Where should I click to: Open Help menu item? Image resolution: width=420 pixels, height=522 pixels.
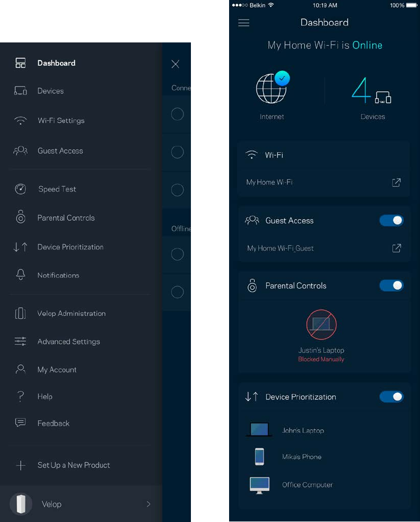pos(45,396)
